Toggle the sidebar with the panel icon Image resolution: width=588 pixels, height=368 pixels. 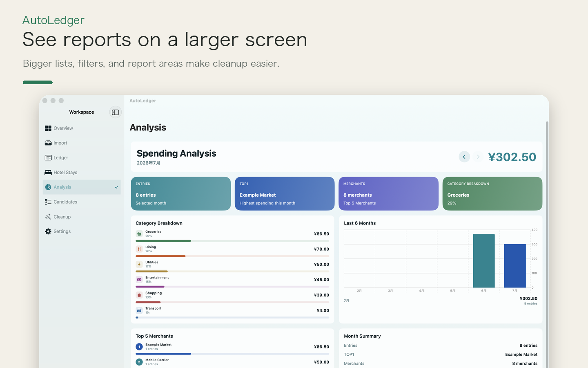tap(116, 112)
